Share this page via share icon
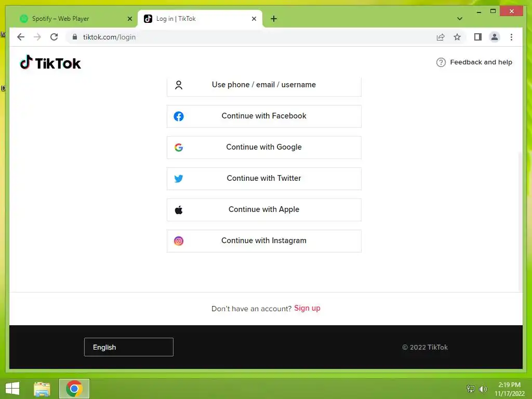The height and width of the screenshot is (399, 532). (x=441, y=37)
